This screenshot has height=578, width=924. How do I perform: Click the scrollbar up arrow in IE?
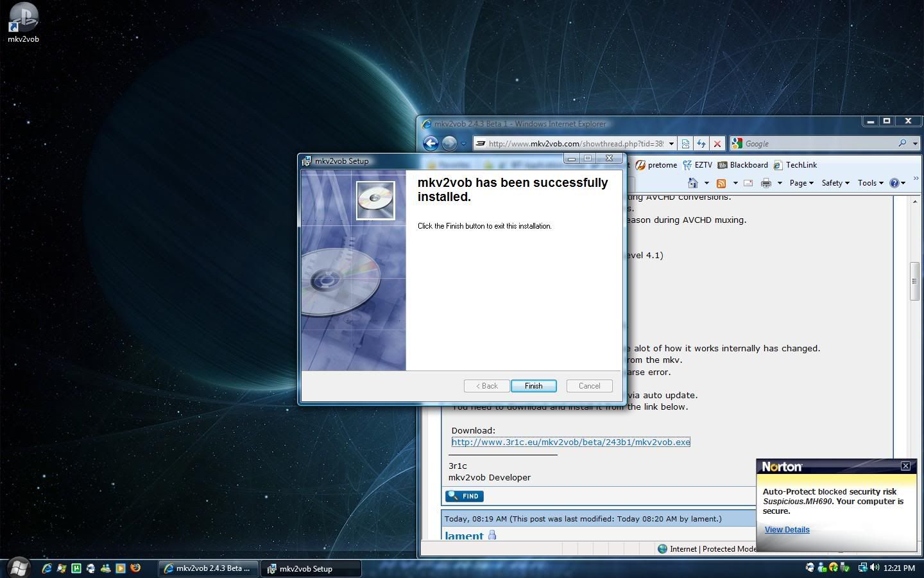click(915, 202)
